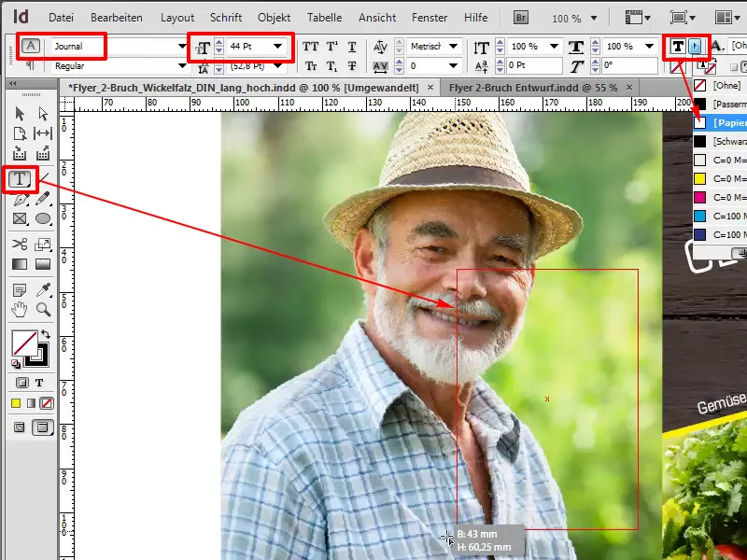Viewport: 747px width, 560px height.
Task: Select the Rectangle Frame tool
Action: point(20,218)
